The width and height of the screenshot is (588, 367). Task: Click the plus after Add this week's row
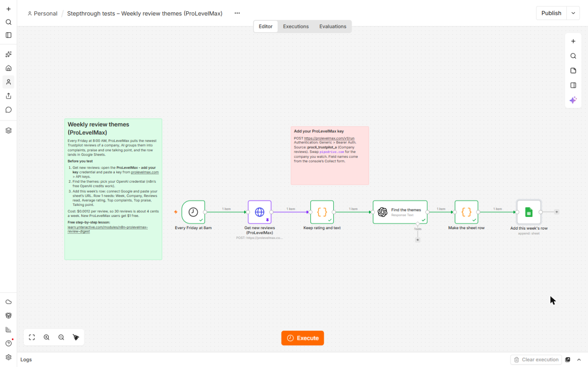[x=557, y=212]
